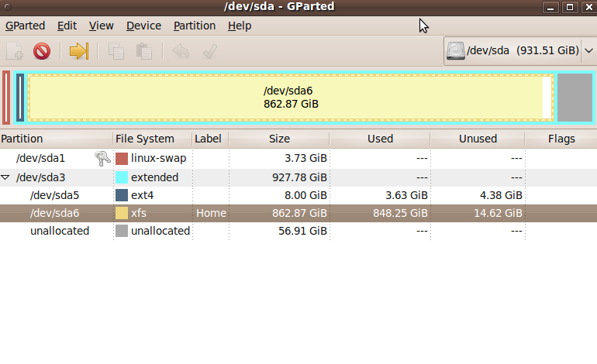Open the GParted menu
Image resolution: width=597 pixels, height=364 pixels.
pyautogui.click(x=25, y=26)
